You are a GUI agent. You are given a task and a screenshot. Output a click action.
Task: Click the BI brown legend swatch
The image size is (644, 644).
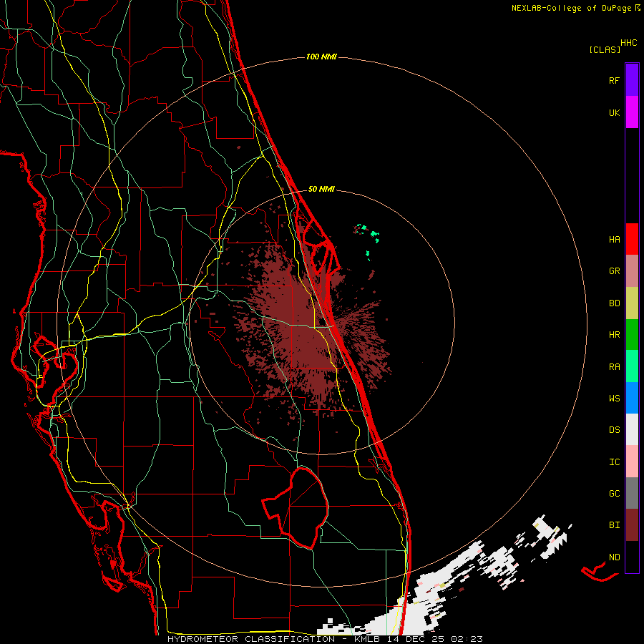click(x=632, y=525)
